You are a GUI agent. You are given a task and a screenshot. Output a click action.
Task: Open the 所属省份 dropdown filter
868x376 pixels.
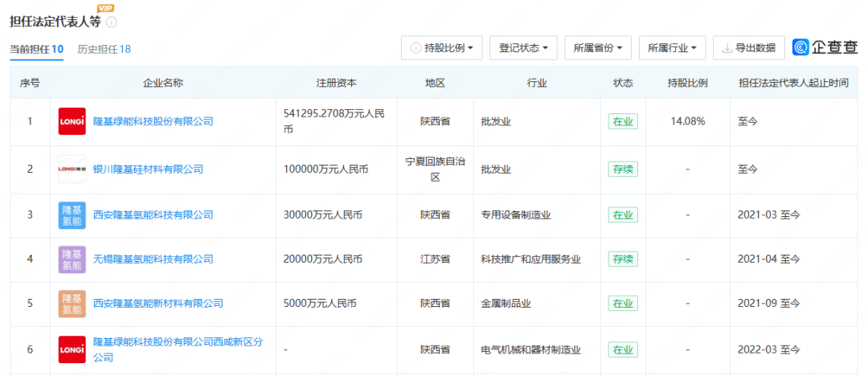pyautogui.click(x=598, y=48)
